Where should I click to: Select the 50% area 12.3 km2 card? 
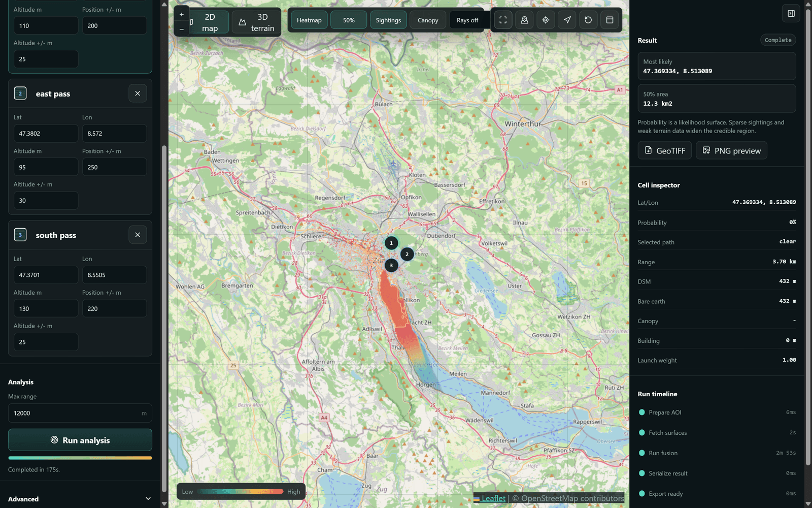click(717, 99)
